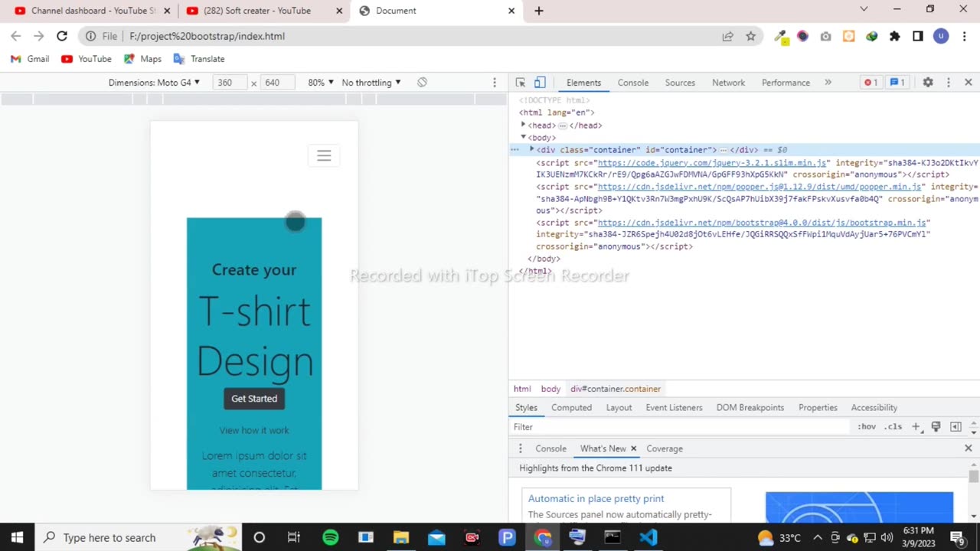980x551 pixels.
Task: Click the blue issues count badge
Action: [897, 83]
